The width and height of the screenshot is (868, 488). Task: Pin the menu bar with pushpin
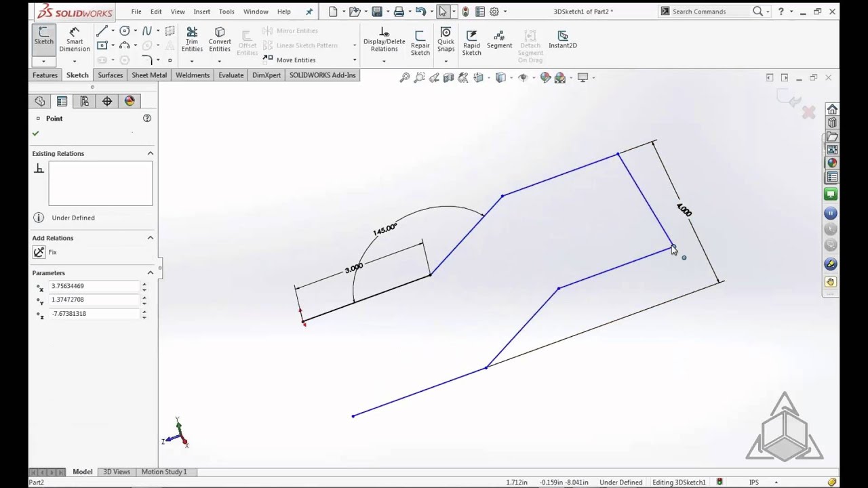(x=309, y=12)
